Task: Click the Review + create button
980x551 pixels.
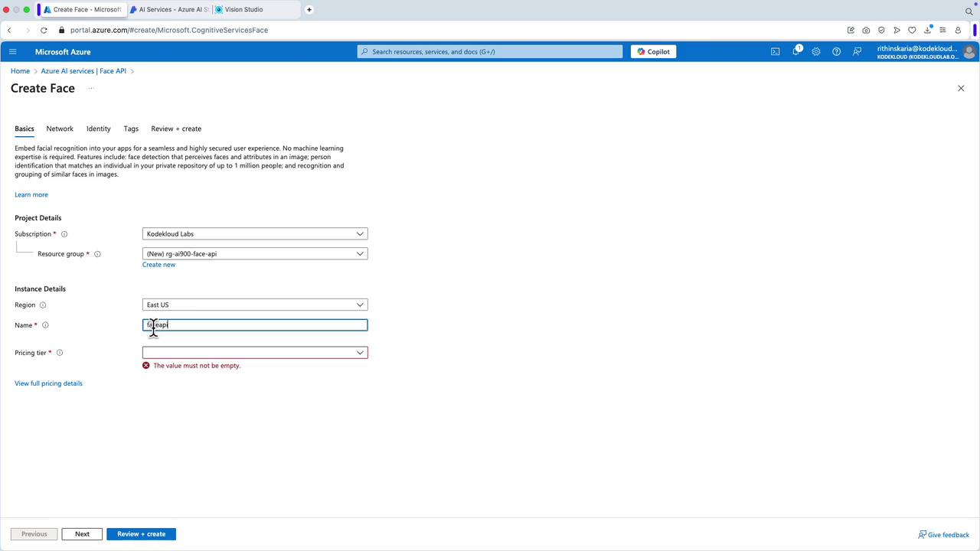Action: click(x=141, y=534)
